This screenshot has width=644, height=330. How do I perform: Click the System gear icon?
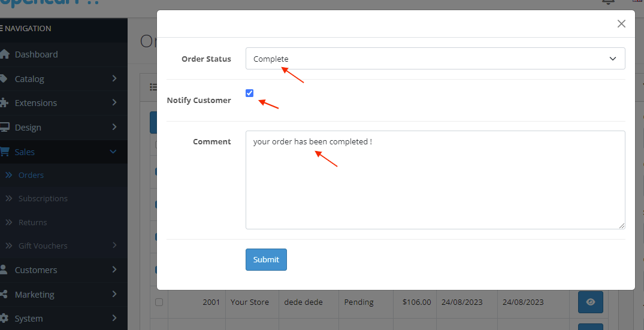click(x=4, y=319)
